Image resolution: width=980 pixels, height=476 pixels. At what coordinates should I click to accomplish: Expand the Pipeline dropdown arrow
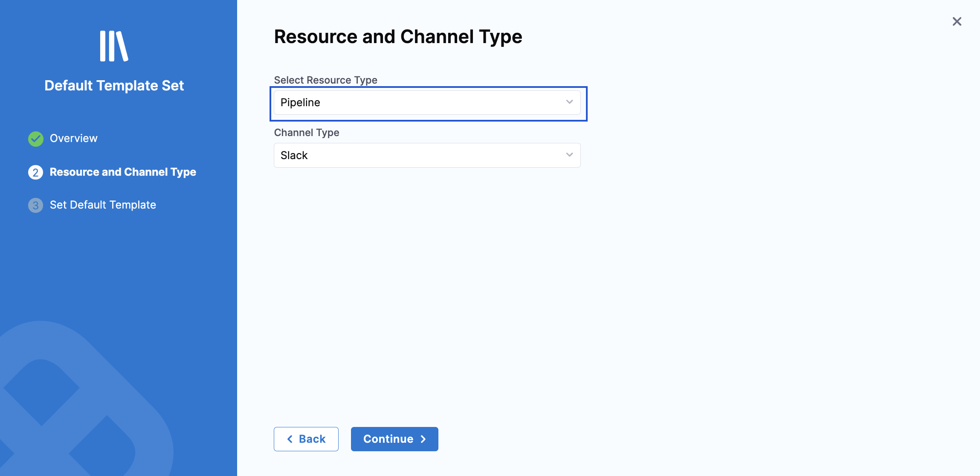coord(569,102)
